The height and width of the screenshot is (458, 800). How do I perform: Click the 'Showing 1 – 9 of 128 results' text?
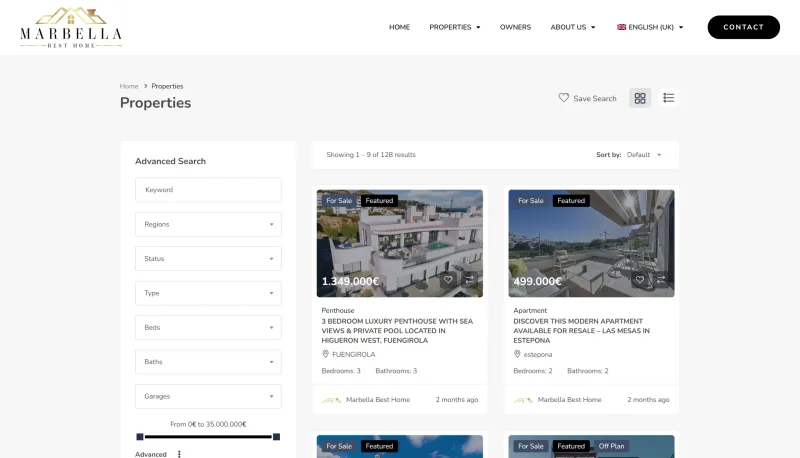point(371,155)
